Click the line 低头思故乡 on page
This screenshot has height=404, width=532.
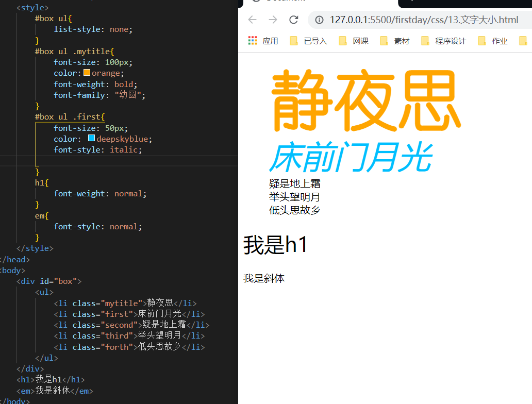click(x=294, y=210)
